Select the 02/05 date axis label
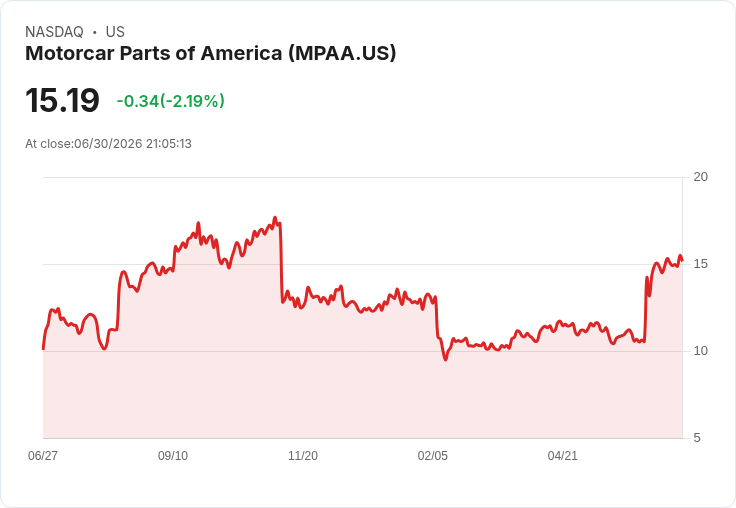Screen dimensions: 736x508 (x=433, y=456)
